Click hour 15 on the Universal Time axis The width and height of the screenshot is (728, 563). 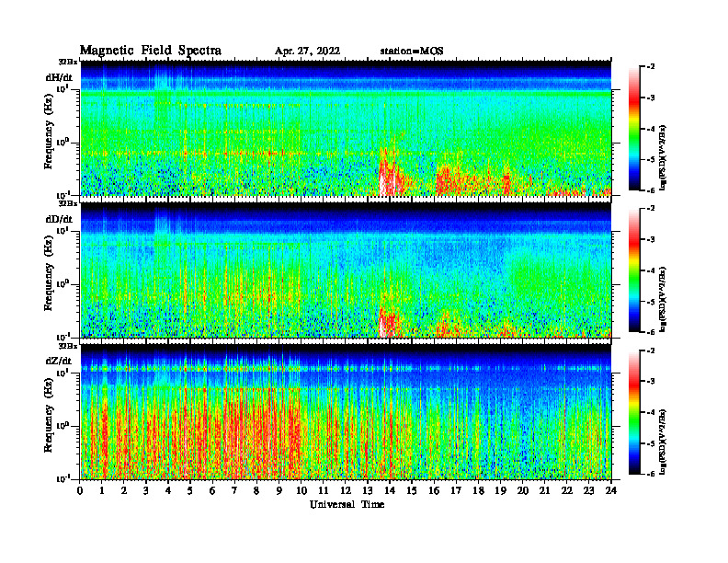point(412,491)
